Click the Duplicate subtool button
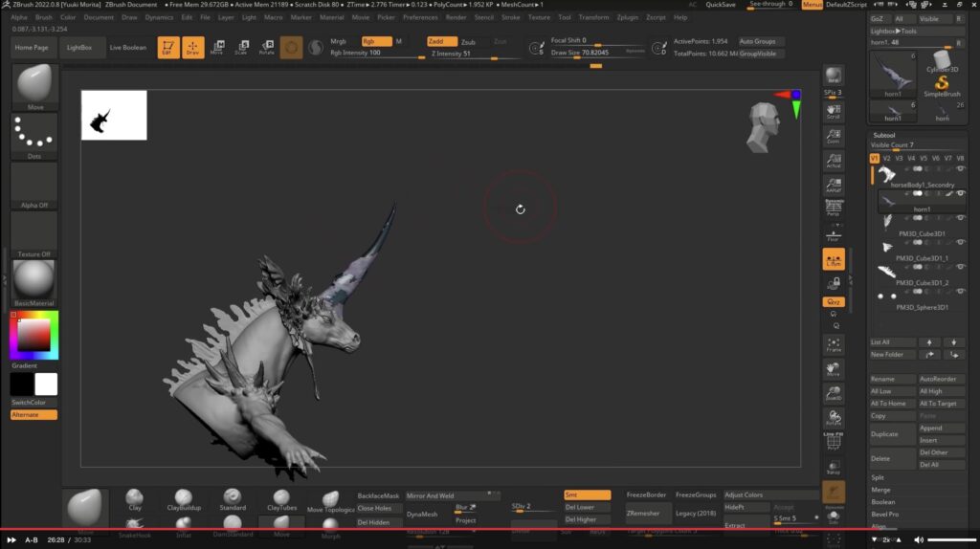 click(x=885, y=434)
